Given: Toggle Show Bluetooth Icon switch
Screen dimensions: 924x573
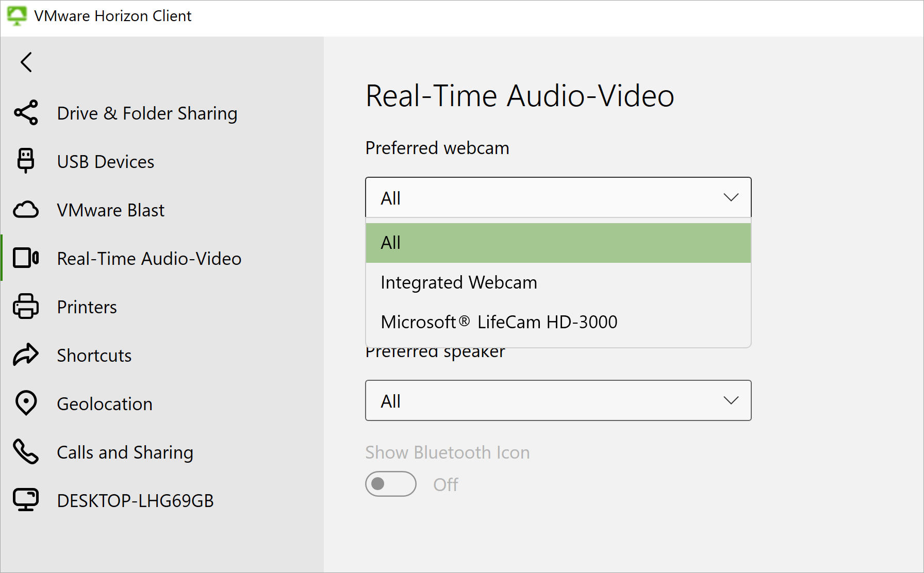Looking at the screenshot, I should tap(391, 484).
